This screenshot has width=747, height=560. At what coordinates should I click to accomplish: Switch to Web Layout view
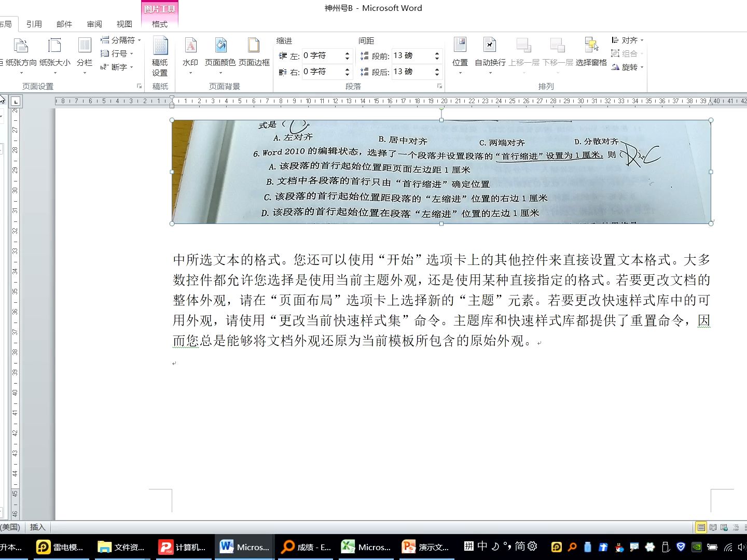tap(724, 527)
